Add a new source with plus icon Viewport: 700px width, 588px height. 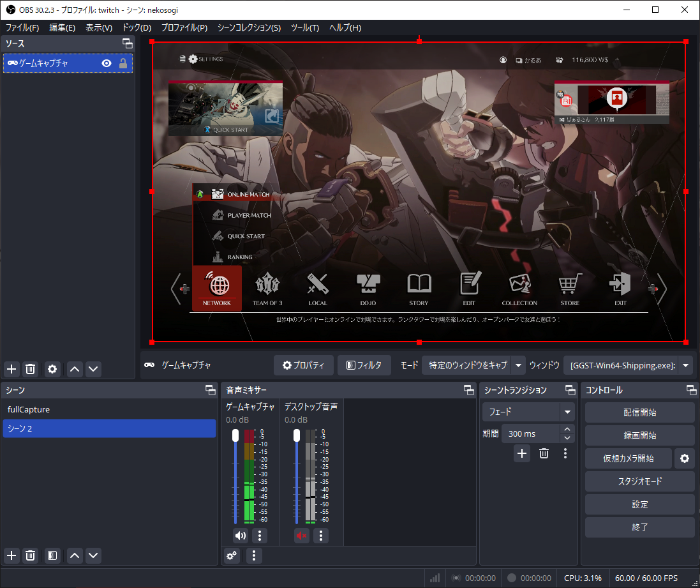[x=11, y=369]
